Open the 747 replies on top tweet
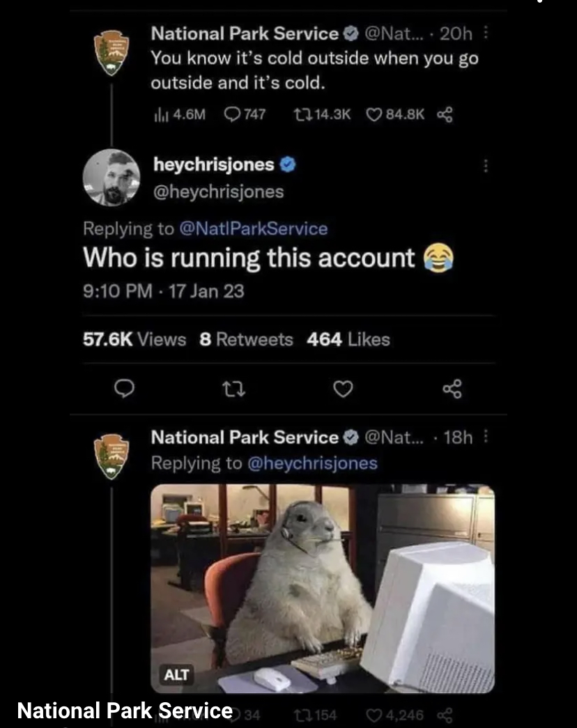Image resolution: width=577 pixels, height=728 pixels. coord(245,114)
